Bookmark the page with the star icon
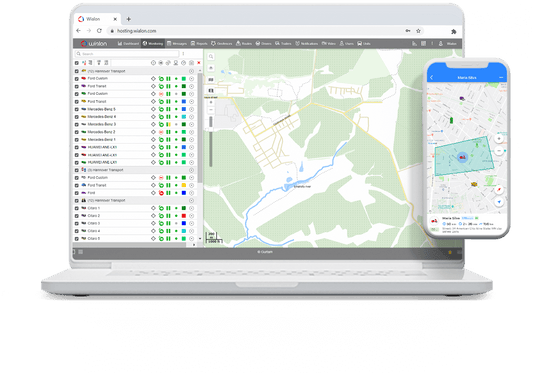Screen dimensions: 533x373 [x=418, y=31]
